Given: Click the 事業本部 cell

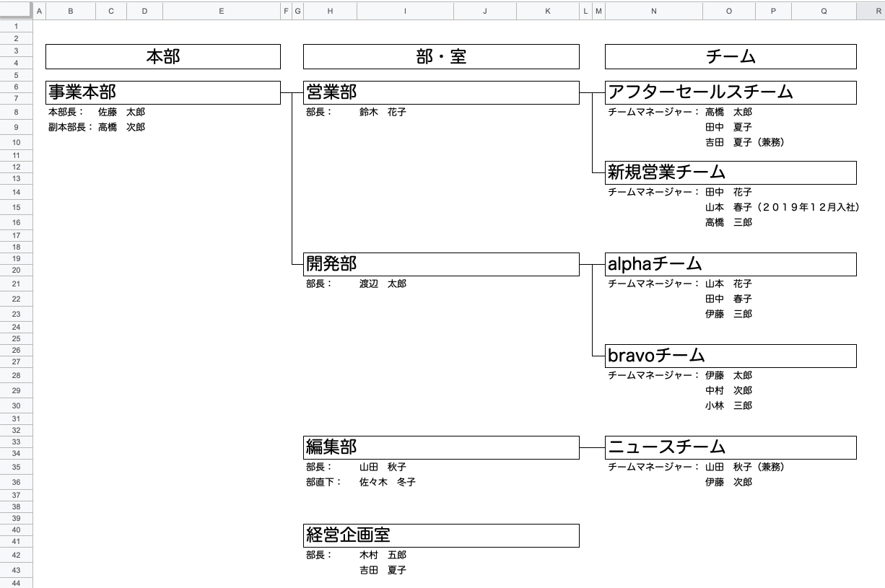Looking at the screenshot, I should (x=162, y=92).
